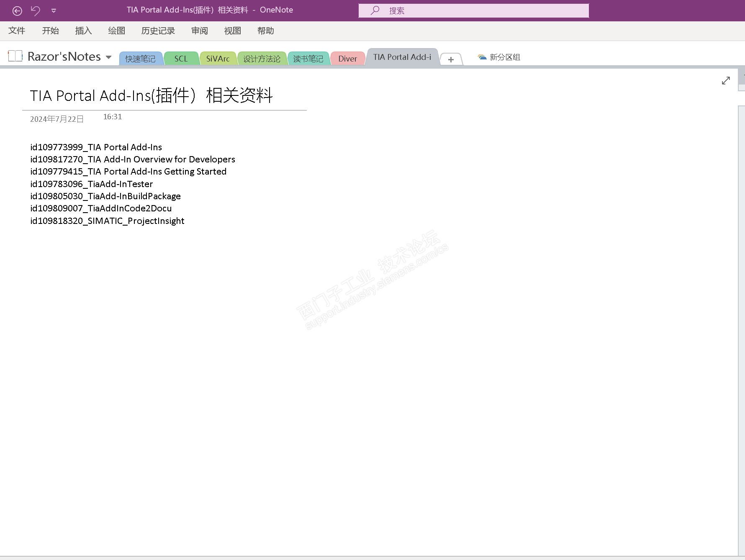Screen dimensions: 745x560
Task: Click the page title TIA Portal Add-Ins(插件) 相关资料
Action: click(x=151, y=95)
